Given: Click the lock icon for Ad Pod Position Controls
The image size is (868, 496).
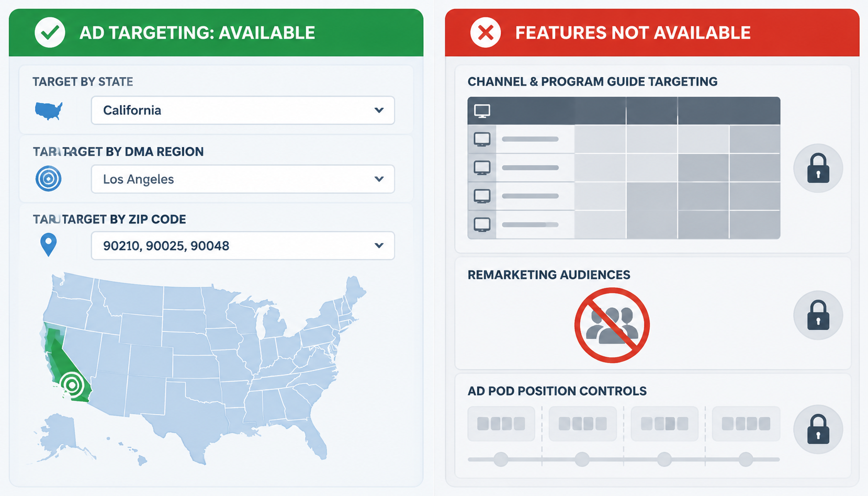Looking at the screenshot, I should click(x=818, y=429).
